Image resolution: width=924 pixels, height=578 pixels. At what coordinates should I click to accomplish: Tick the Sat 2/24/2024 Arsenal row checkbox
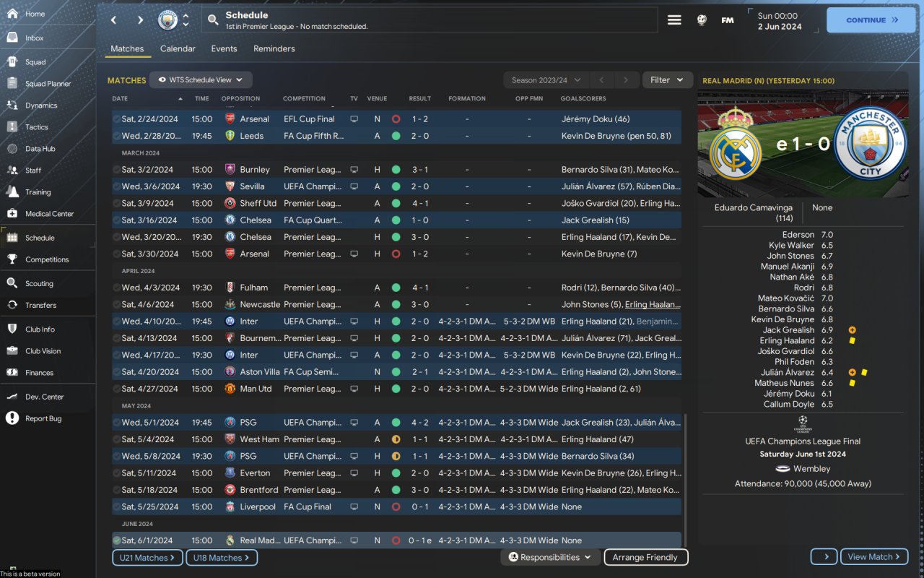point(116,119)
